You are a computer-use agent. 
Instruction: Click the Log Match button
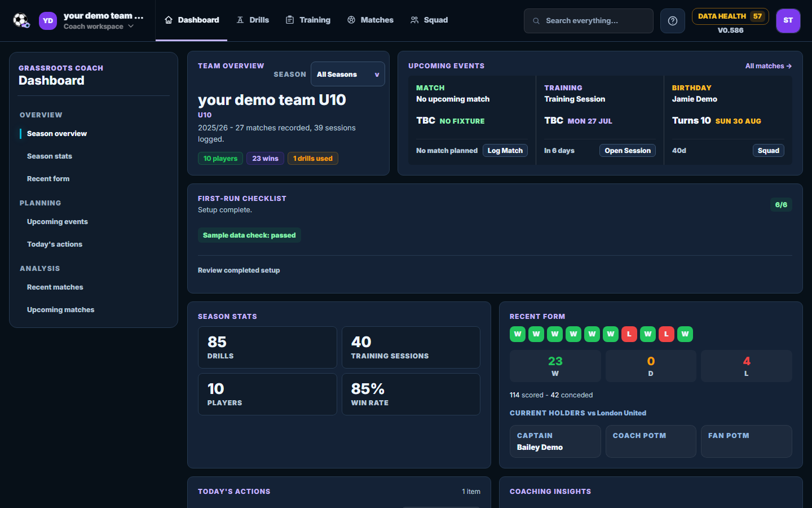coord(505,151)
